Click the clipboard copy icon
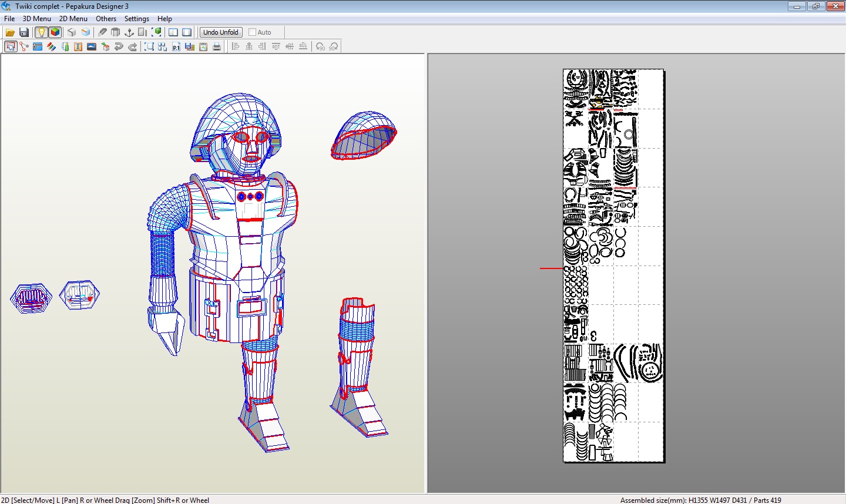 (x=203, y=46)
